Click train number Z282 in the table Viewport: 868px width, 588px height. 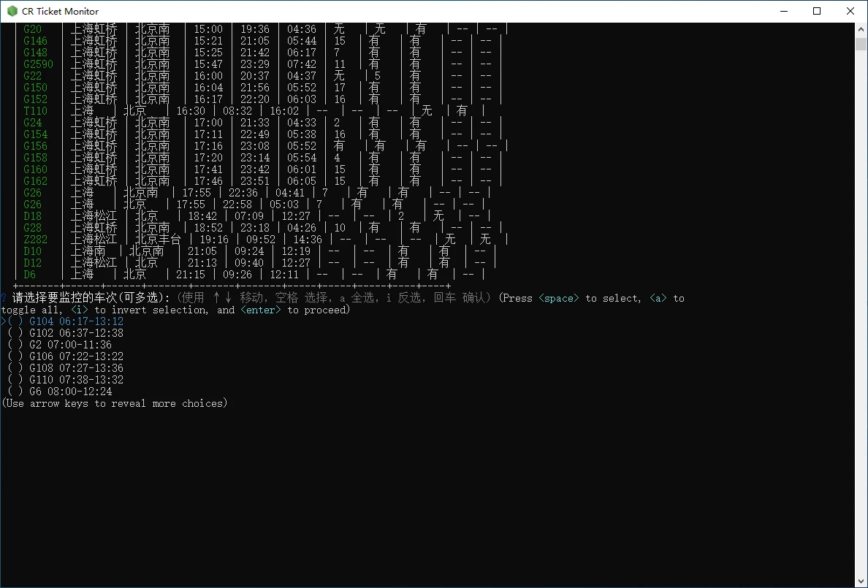[35, 240]
